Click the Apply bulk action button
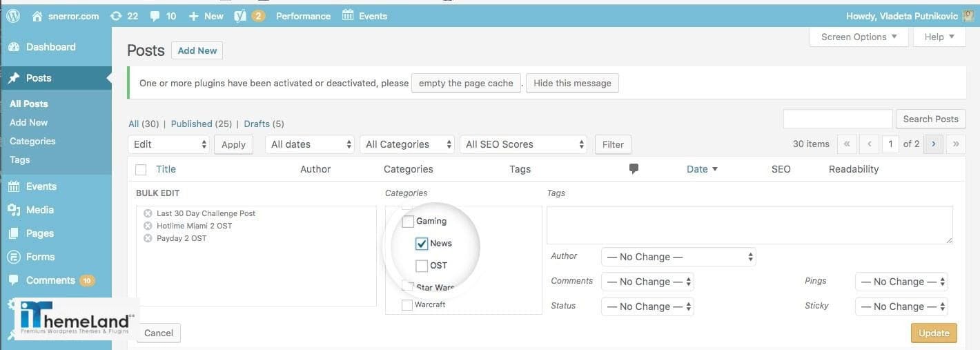The image size is (980, 350). tap(233, 144)
